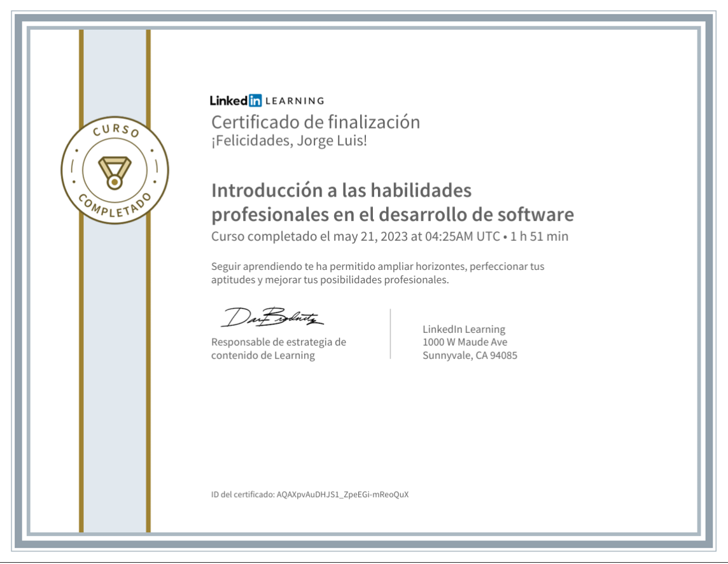728x564 pixels.
Task: Select the text '¡Felicidades, Jorge Luis!'
Action: point(290,141)
